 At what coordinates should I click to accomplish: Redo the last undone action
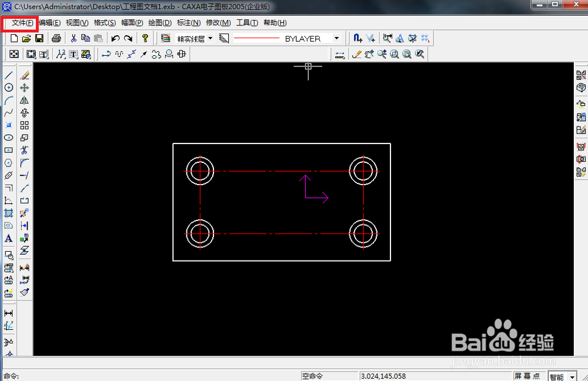[x=128, y=38]
